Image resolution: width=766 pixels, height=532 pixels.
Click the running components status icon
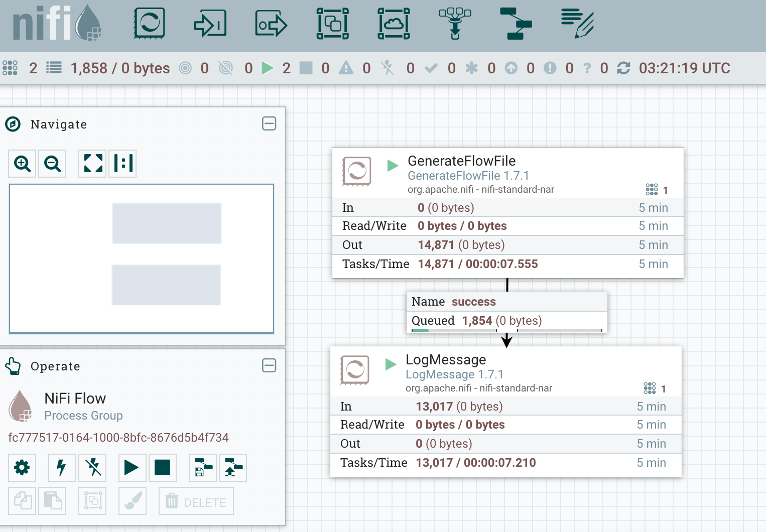click(268, 68)
